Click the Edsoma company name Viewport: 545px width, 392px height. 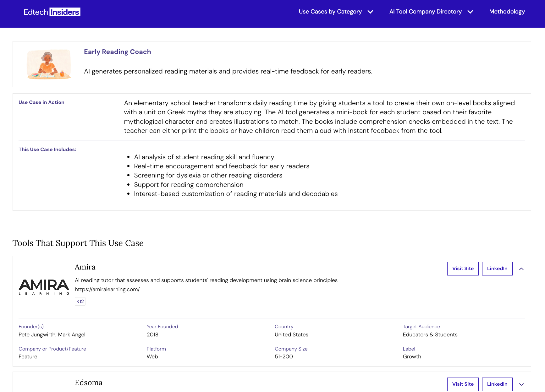[88, 382]
